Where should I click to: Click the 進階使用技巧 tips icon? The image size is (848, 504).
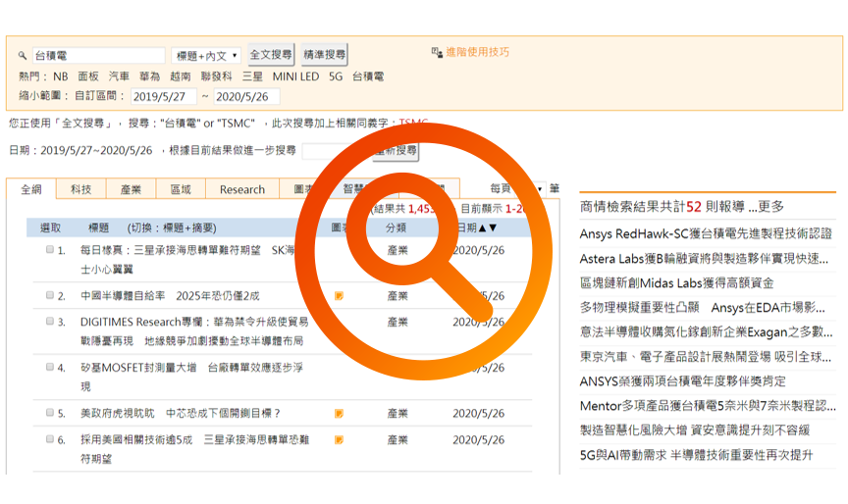[436, 53]
